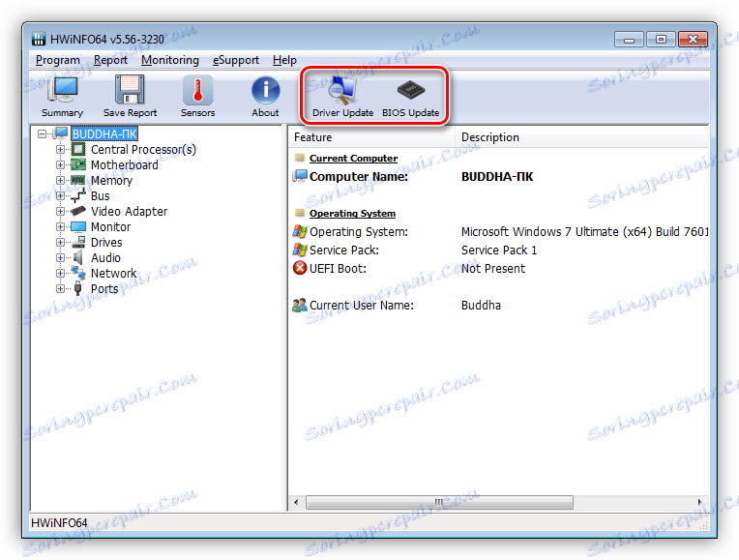Open the Monitoring menu

tap(170, 60)
